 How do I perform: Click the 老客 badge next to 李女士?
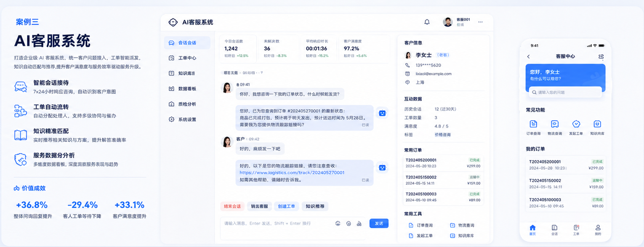click(x=442, y=55)
